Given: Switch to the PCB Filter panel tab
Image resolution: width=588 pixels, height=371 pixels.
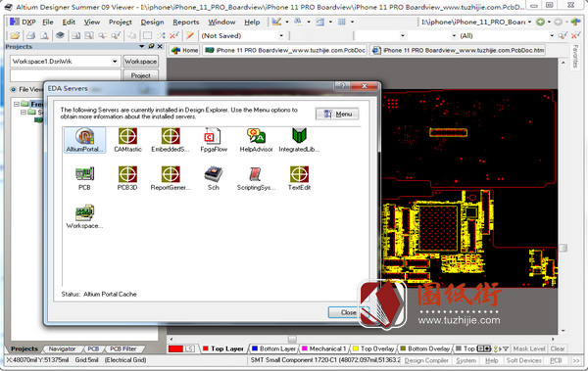Looking at the screenshot, I should coord(123,348).
